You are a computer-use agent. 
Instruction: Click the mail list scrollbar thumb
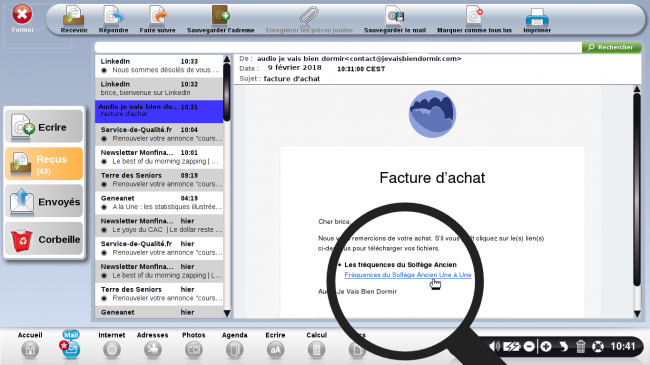pyautogui.click(x=227, y=92)
